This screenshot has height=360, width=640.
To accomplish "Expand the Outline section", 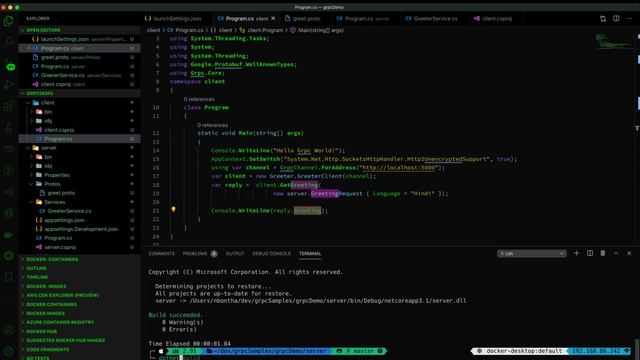I will (80, 268).
